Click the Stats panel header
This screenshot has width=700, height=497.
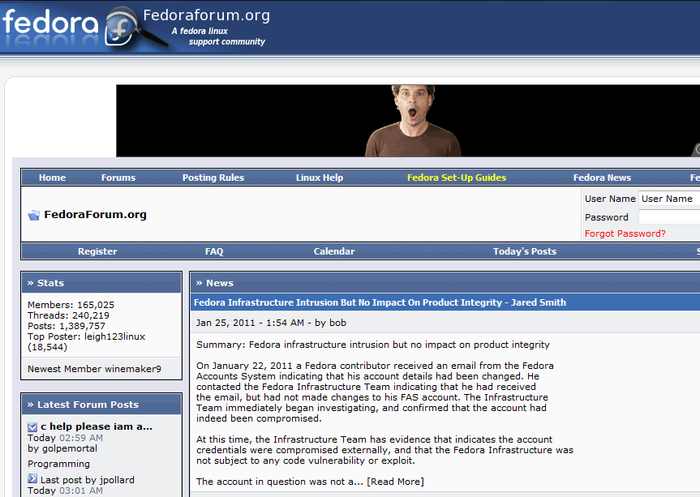[x=101, y=283]
